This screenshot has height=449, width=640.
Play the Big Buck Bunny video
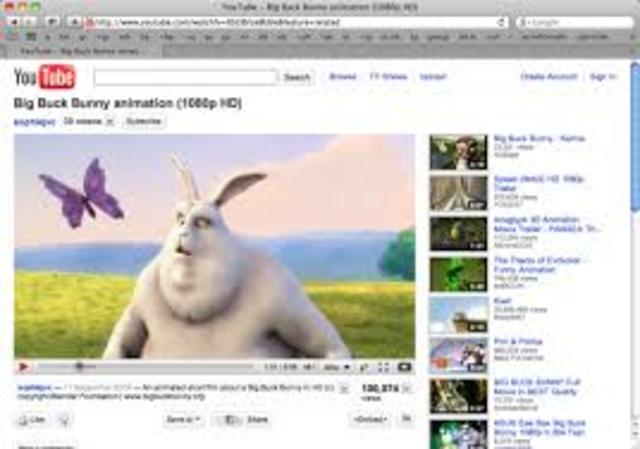point(23,367)
